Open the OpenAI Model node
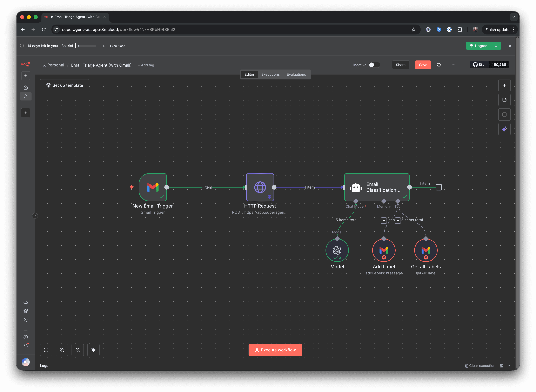This screenshot has width=536, height=392. click(337, 250)
